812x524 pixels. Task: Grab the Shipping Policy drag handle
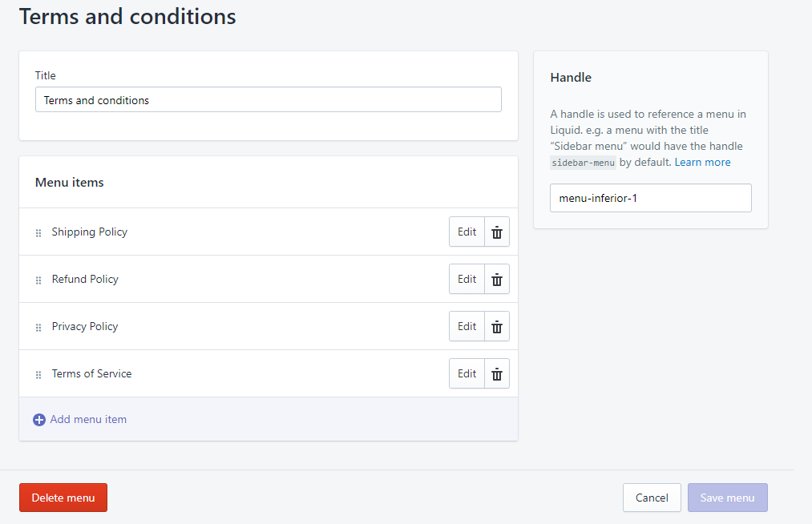click(x=38, y=233)
